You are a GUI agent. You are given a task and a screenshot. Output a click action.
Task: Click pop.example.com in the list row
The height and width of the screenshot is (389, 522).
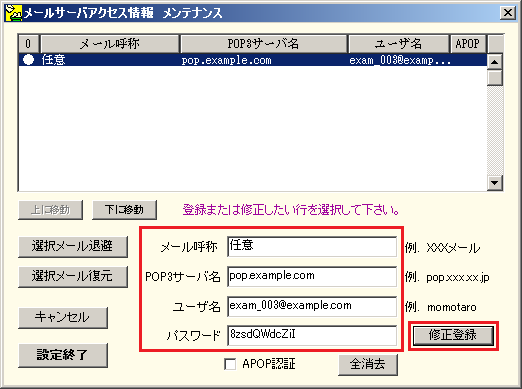coord(226,60)
